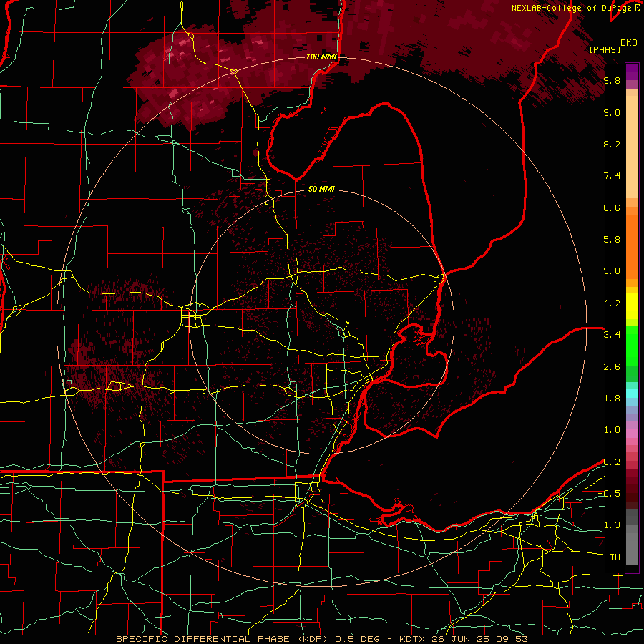Click the 1.0 legend value
The height and width of the screenshot is (644, 644).
tap(612, 430)
